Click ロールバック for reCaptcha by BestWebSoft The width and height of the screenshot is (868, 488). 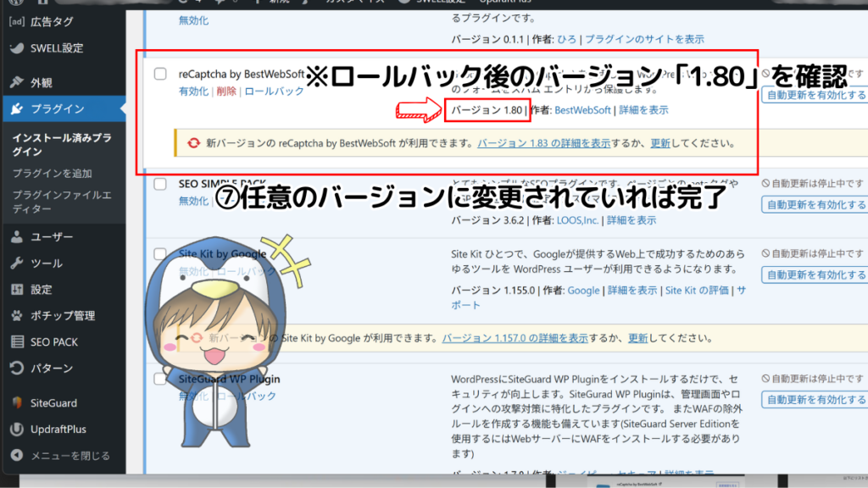[x=274, y=91]
